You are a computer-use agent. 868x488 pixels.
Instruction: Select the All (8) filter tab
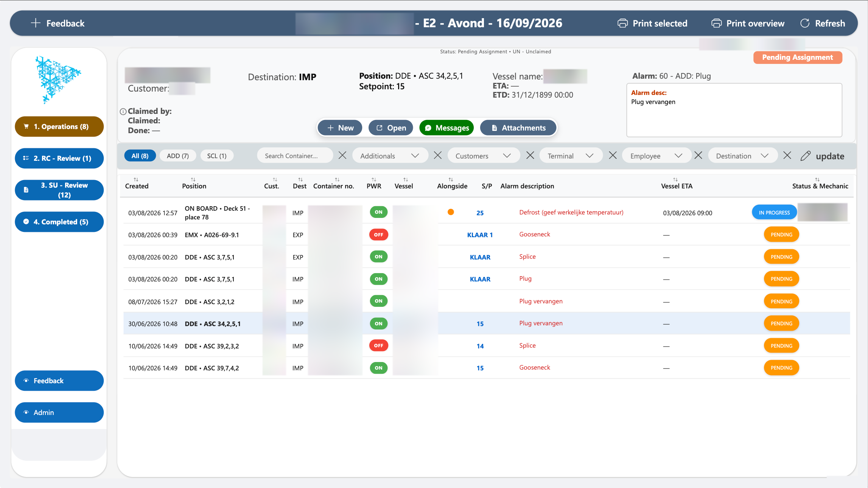(x=140, y=156)
